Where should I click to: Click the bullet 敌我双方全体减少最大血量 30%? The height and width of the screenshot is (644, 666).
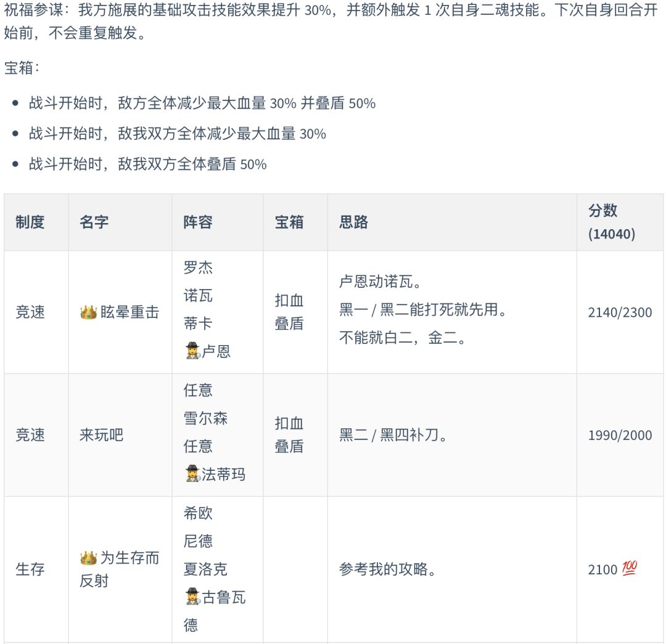point(178,134)
